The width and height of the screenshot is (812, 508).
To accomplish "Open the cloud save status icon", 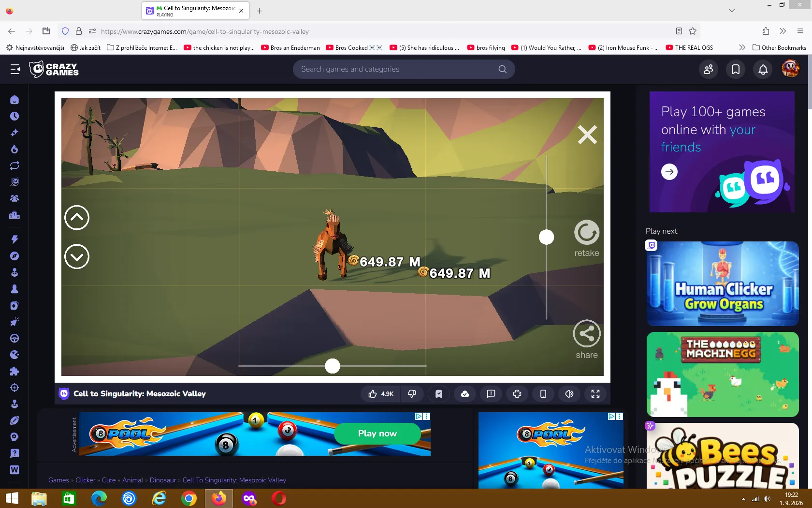I will (465, 394).
